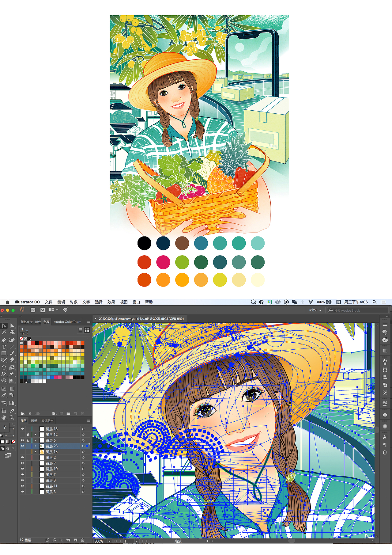
Task: Hide layer 图层 23 with eye icon
Action: click(x=22, y=446)
